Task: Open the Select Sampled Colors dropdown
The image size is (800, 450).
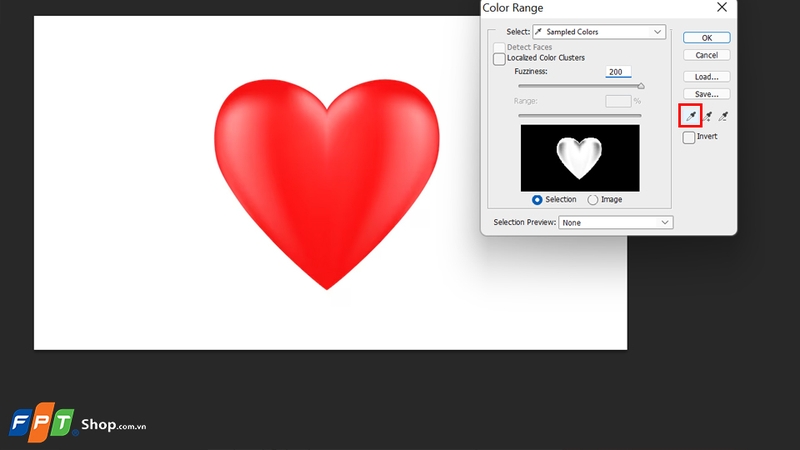Action: (x=599, y=32)
